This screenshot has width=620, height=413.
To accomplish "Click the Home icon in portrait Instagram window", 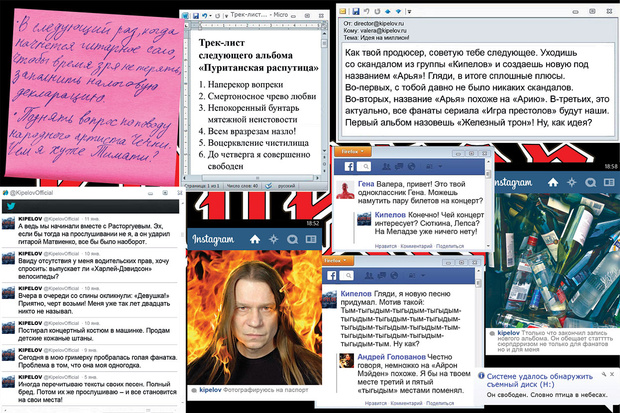I will click(255, 239).
